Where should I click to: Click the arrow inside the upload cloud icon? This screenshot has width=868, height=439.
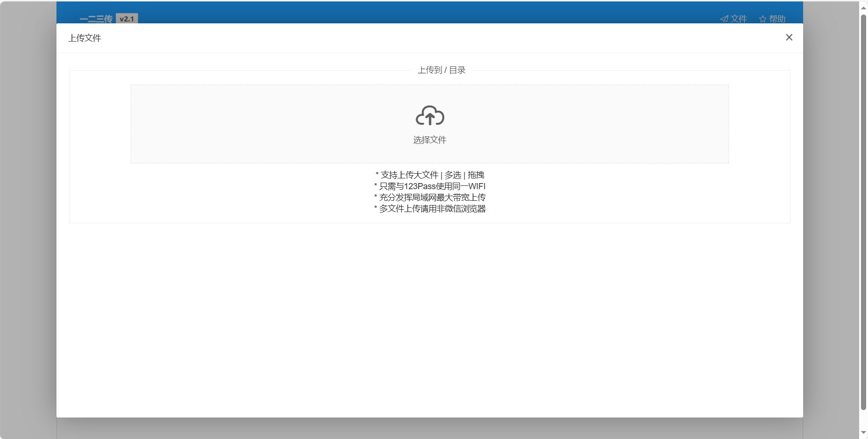pyautogui.click(x=429, y=118)
